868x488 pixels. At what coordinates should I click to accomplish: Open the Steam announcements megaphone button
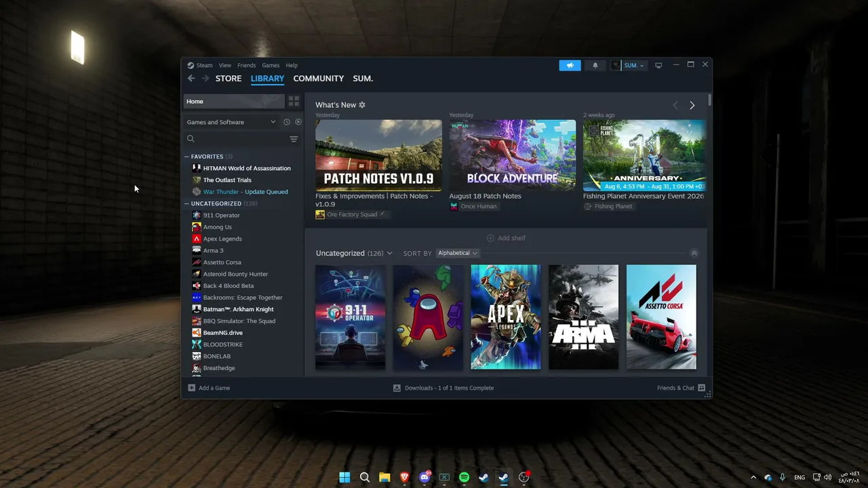[x=570, y=65]
